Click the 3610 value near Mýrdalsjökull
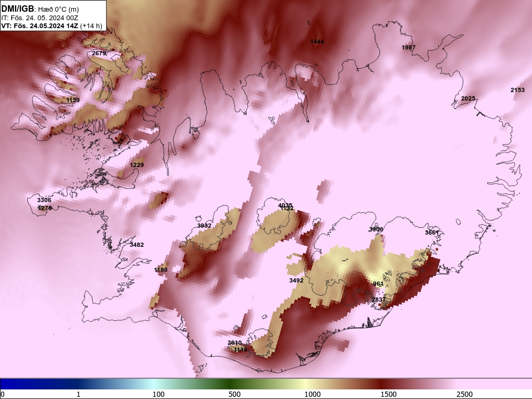This screenshot has width=532, height=399. click(x=235, y=343)
